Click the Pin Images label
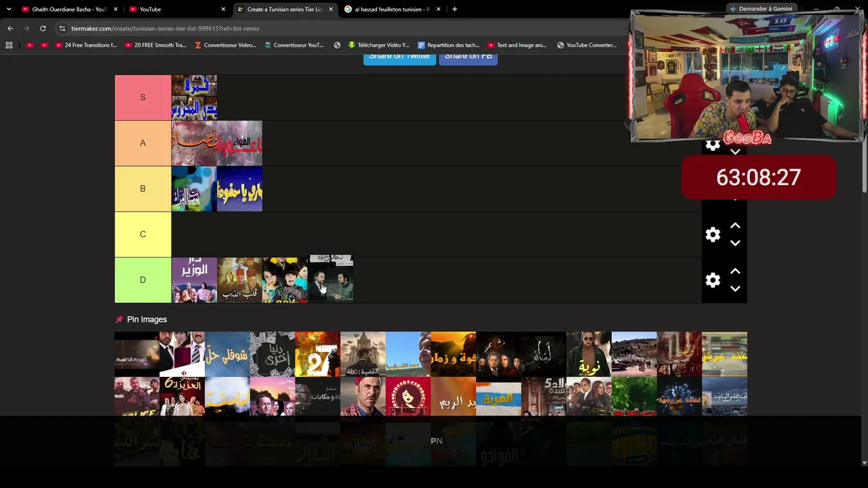The width and height of the screenshot is (868, 488). pos(146,319)
